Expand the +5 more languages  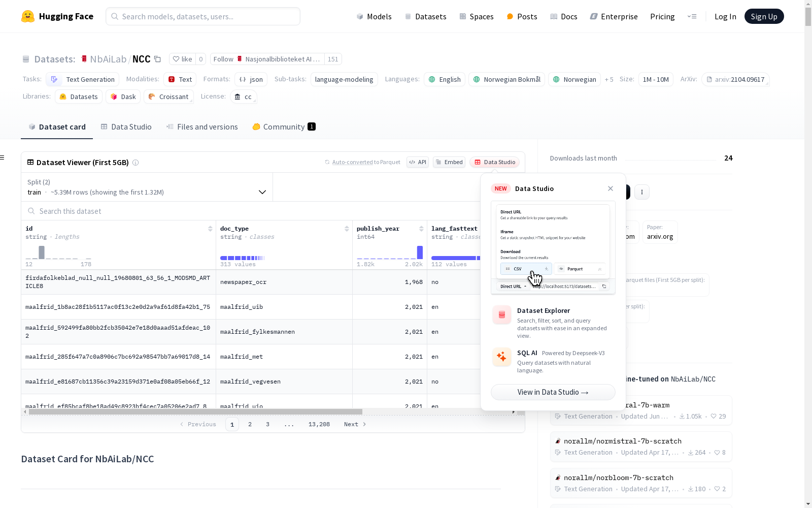point(609,79)
